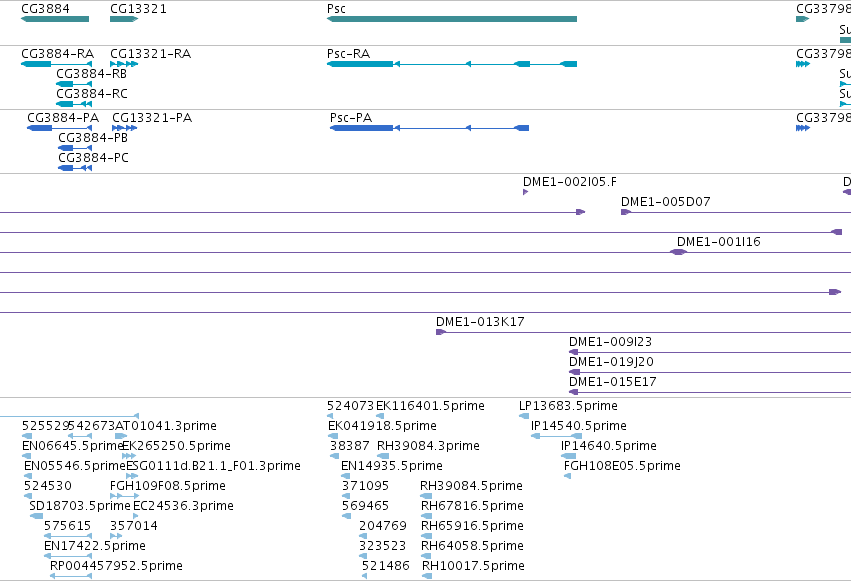Click the CG3884 gene glyph

55,19
